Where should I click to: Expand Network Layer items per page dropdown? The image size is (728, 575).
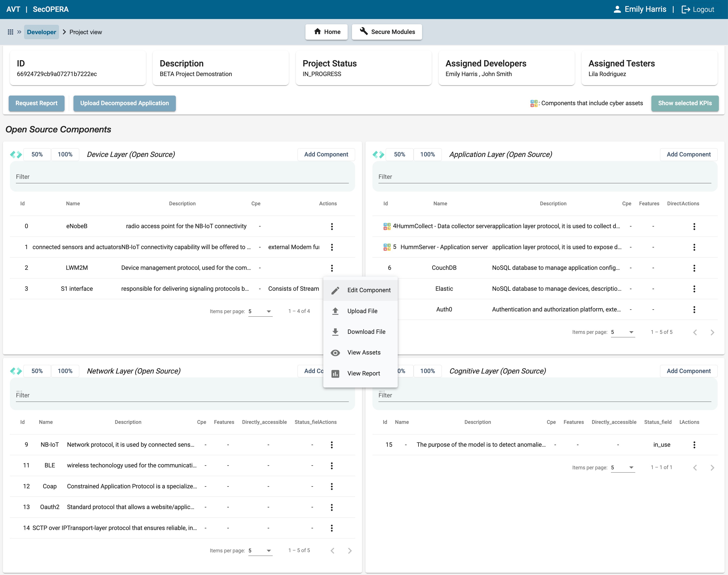[x=260, y=550]
